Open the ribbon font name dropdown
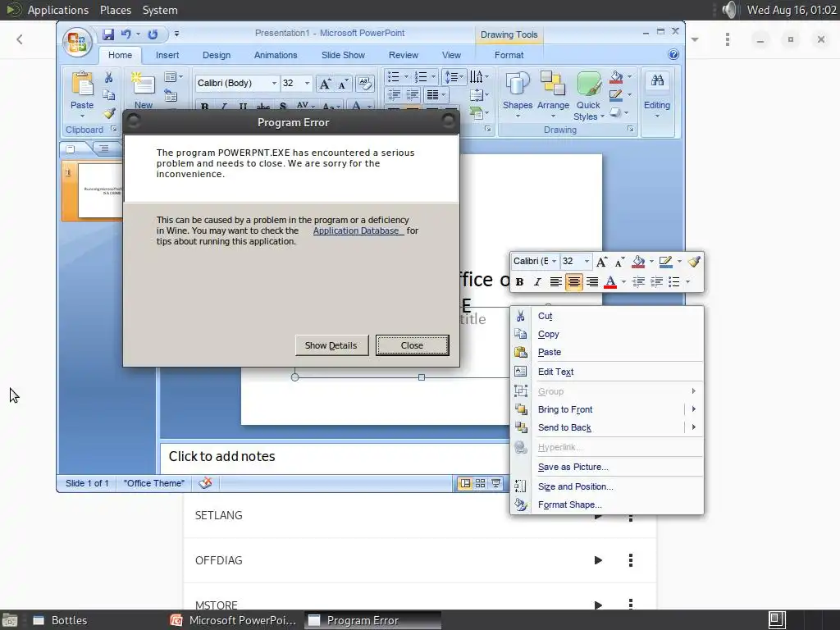 coord(274,83)
